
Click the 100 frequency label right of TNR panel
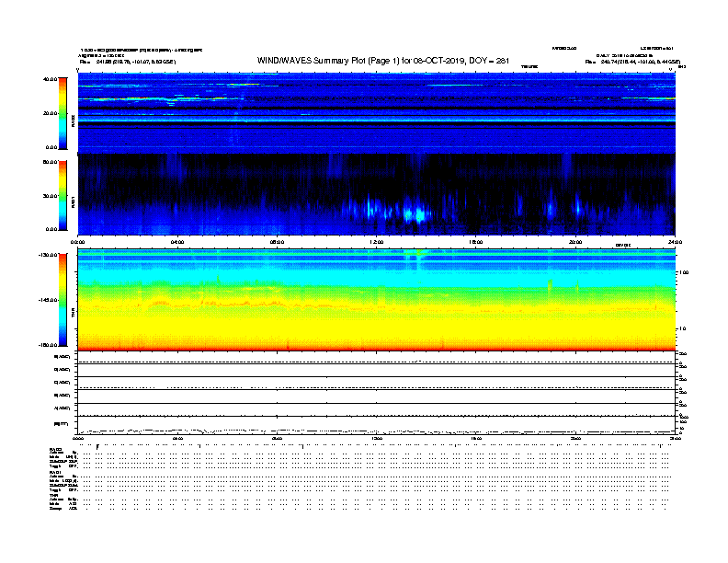[684, 272]
